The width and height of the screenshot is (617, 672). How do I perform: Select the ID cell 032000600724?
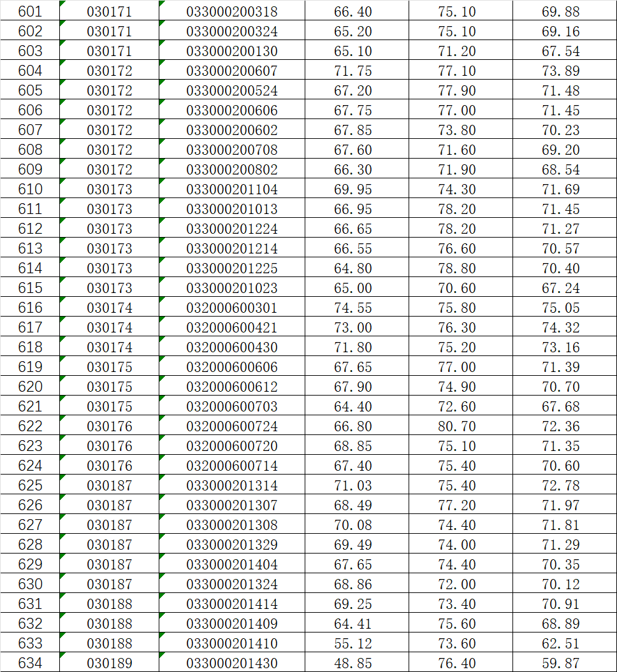coord(232,426)
